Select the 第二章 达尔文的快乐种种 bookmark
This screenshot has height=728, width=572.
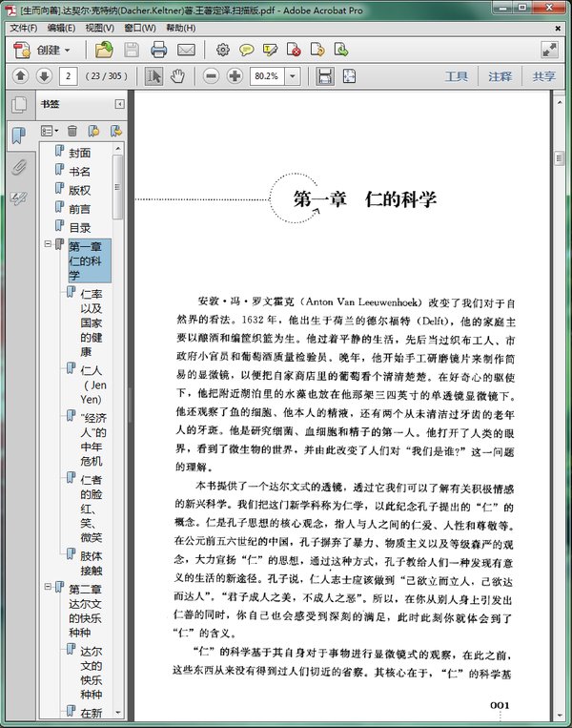[x=85, y=611]
